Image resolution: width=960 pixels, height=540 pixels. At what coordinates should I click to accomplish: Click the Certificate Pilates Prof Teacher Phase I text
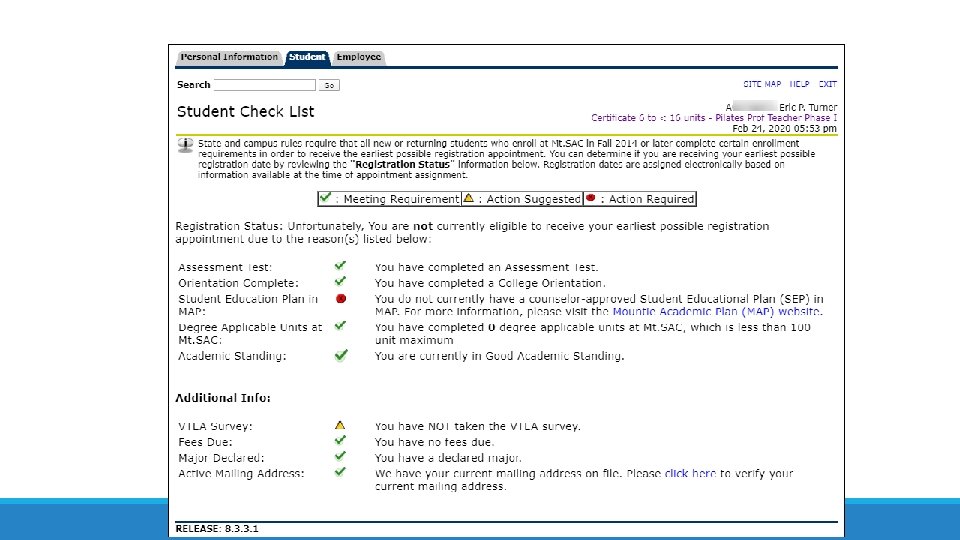coord(714,118)
